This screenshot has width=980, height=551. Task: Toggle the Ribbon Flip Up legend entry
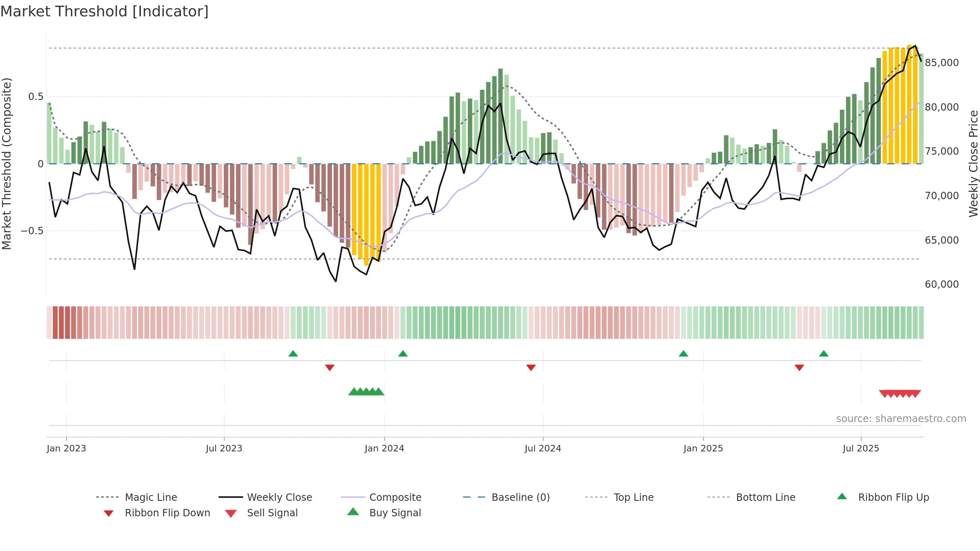pos(883,497)
